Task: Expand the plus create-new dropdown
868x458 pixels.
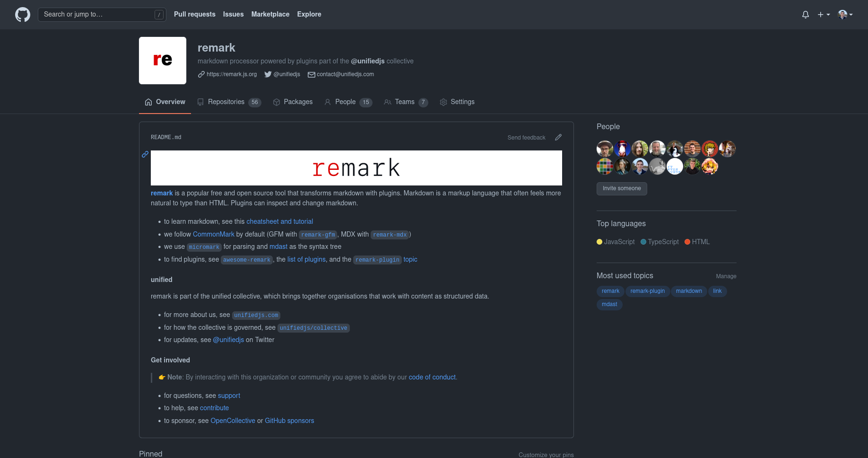Action: (x=824, y=15)
